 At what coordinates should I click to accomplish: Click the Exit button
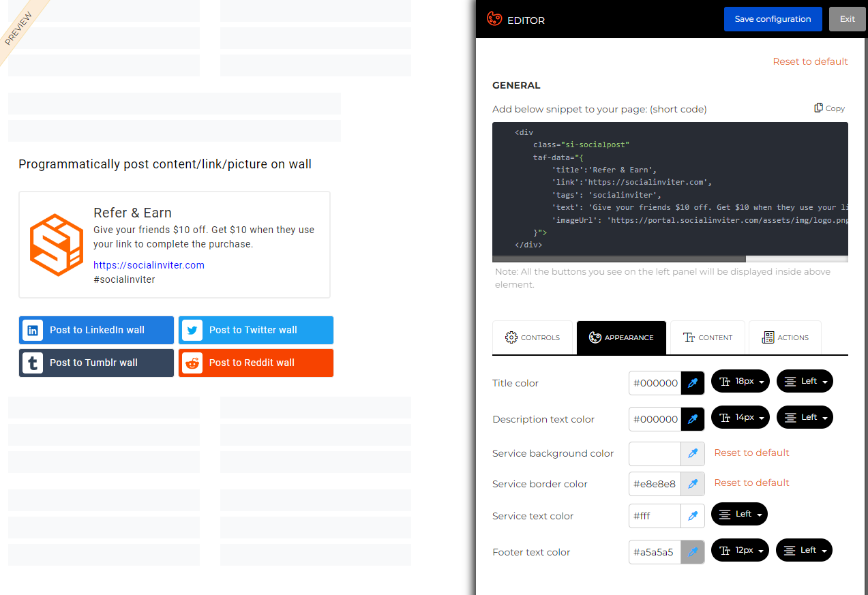848,19
